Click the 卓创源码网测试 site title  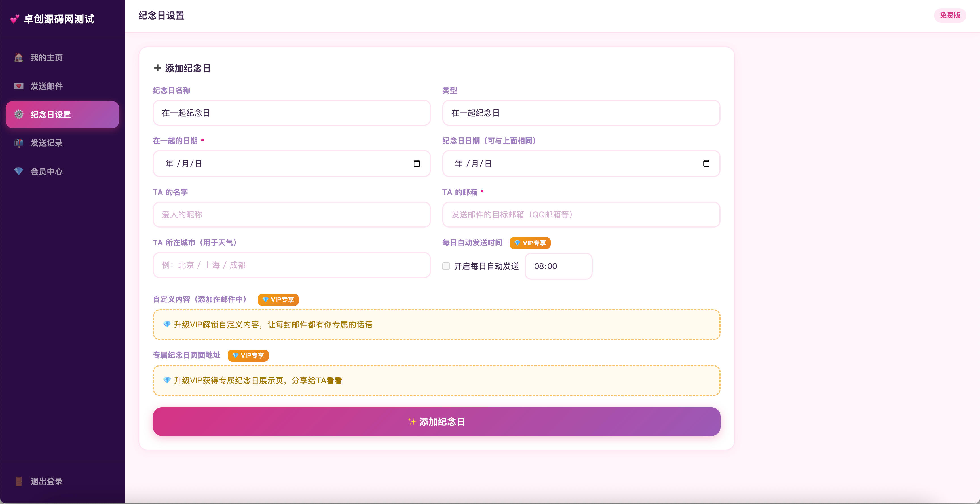[59, 19]
